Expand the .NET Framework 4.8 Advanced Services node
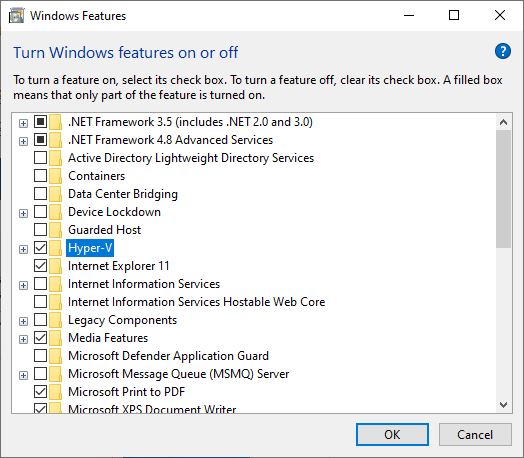Image resolution: width=524 pixels, height=458 pixels. pos(23,141)
